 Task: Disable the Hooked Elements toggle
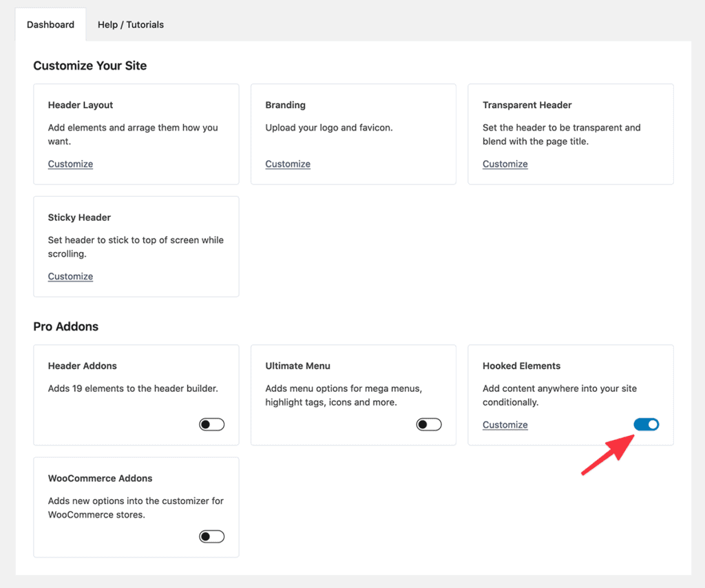point(646,424)
